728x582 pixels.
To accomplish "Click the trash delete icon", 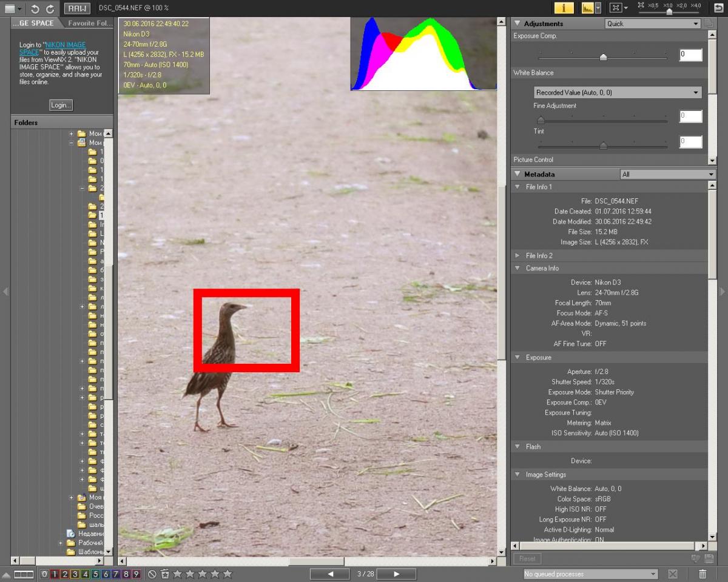I will coord(703,574).
